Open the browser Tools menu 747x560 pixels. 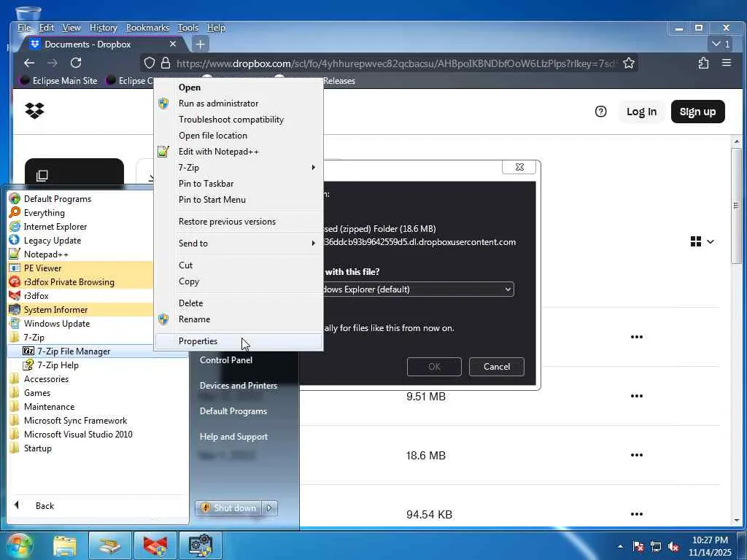187,28
